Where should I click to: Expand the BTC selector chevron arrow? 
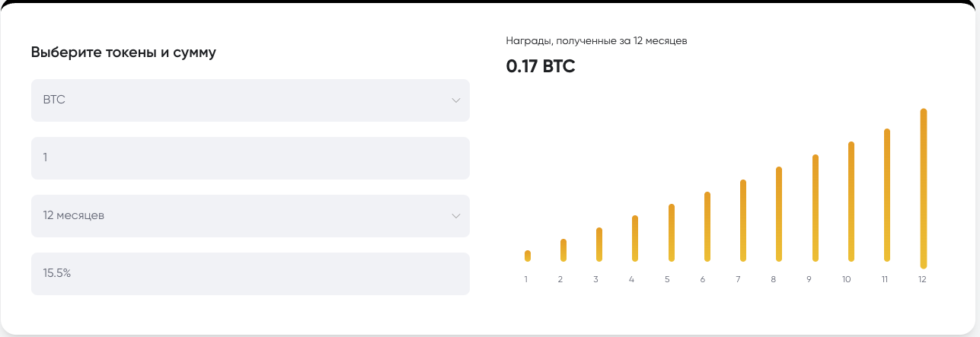pyautogui.click(x=455, y=100)
